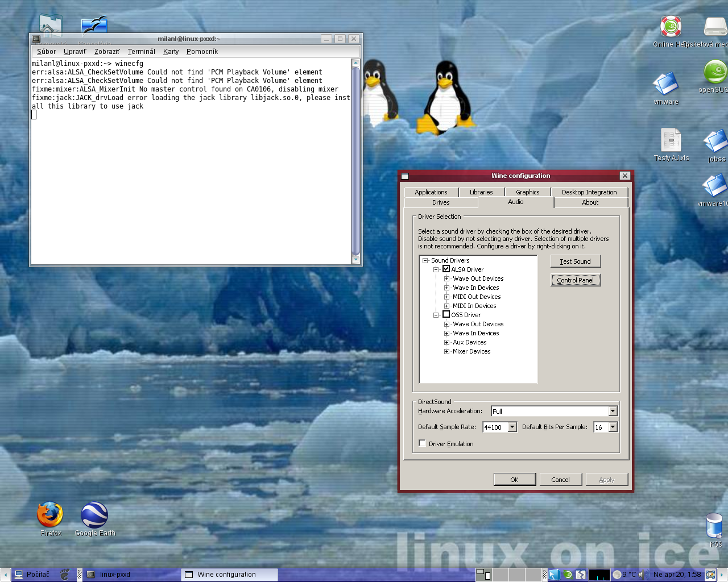The width and height of the screenshot is (728, 582).
Task: Open the Počítač computer menu
Action: [x=32, y=575]
